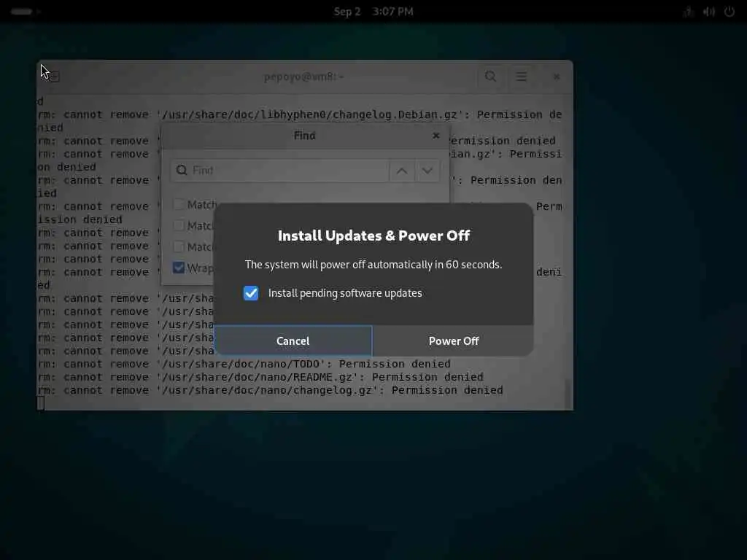Open terminal search via magnifier icon
Viewport: 747px width, 560px height.
[491, 77]
